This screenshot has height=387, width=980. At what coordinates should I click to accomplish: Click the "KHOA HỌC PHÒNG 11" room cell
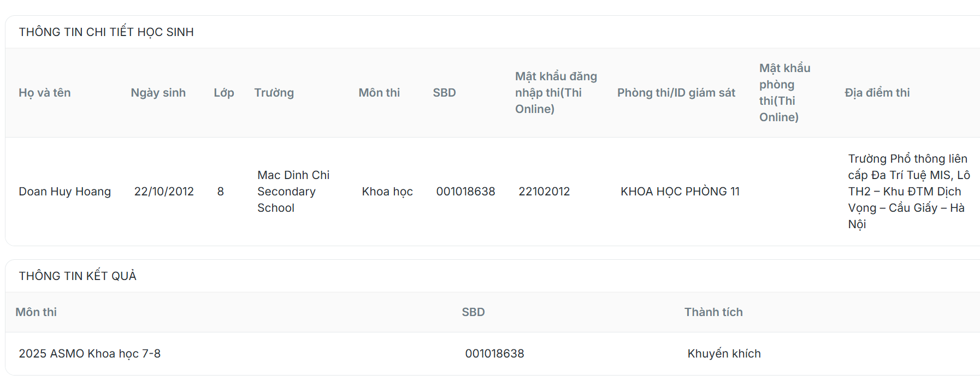pos(680,192)
